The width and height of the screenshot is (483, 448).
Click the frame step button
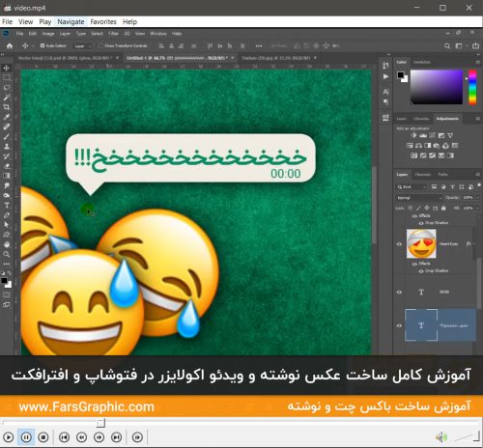(137, 437)
